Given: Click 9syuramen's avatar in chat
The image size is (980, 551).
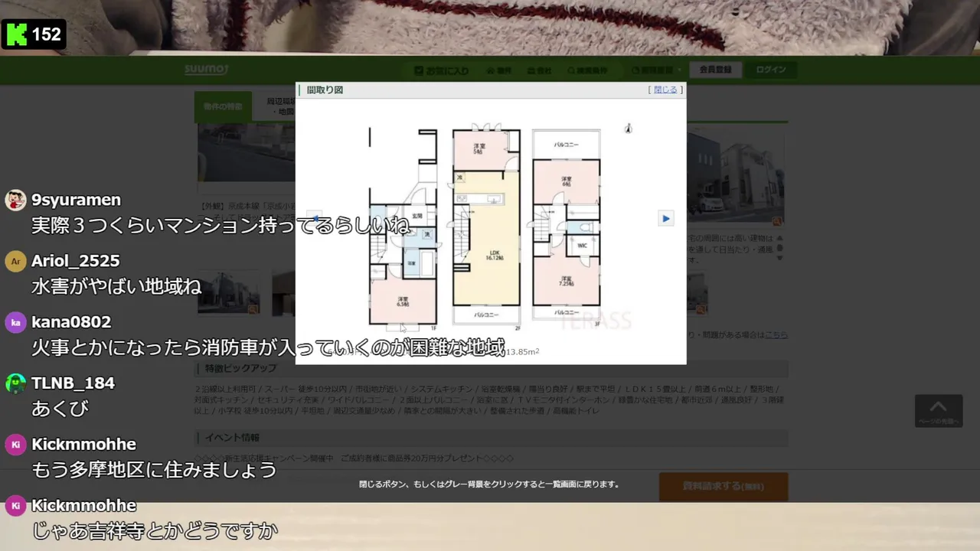Looking at the screenshot, I should 15,200.
